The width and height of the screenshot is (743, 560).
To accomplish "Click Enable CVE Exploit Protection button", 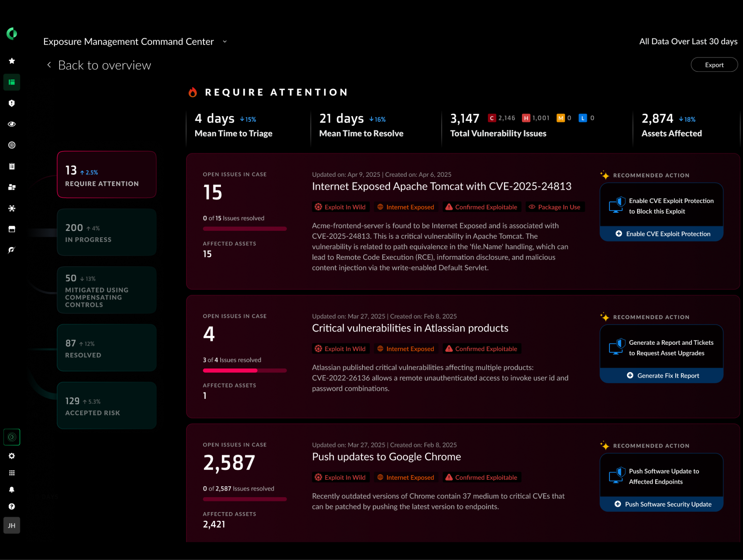I will click(x=661, y=234).
